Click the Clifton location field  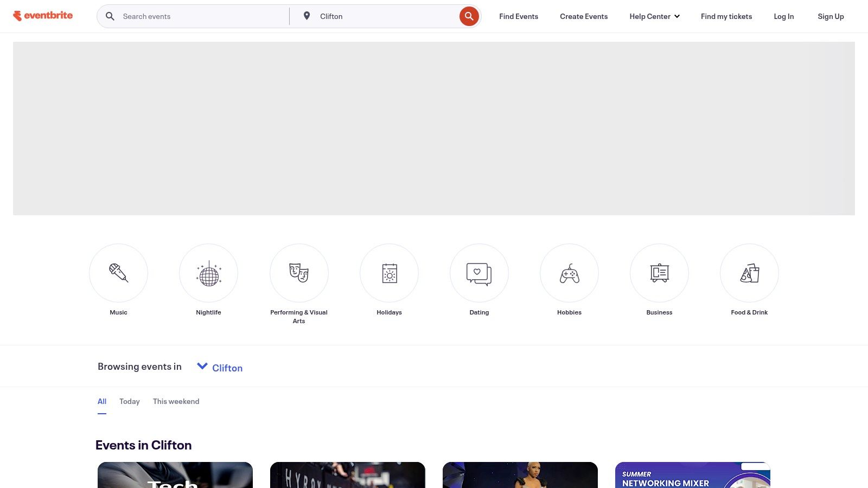tap(385, 16)
